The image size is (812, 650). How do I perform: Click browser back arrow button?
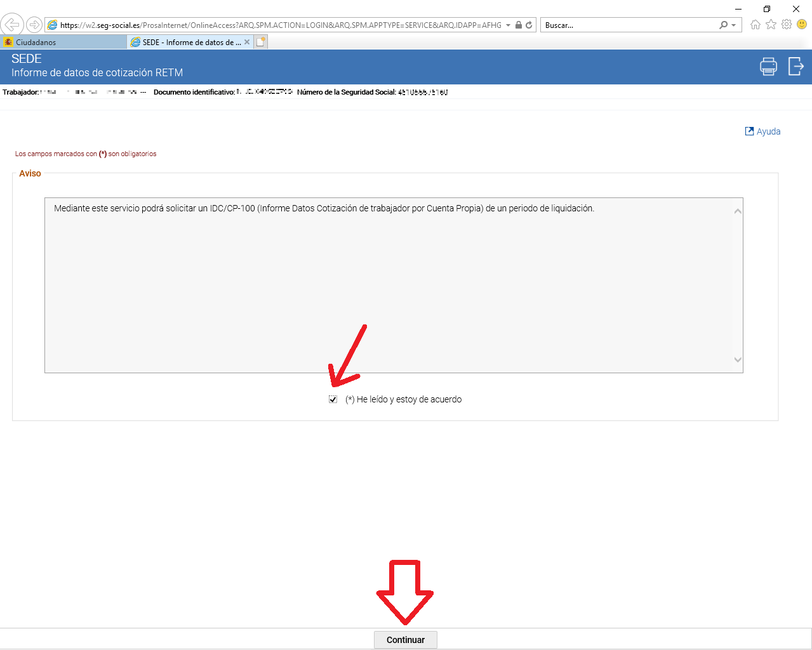tap(12, 25)
